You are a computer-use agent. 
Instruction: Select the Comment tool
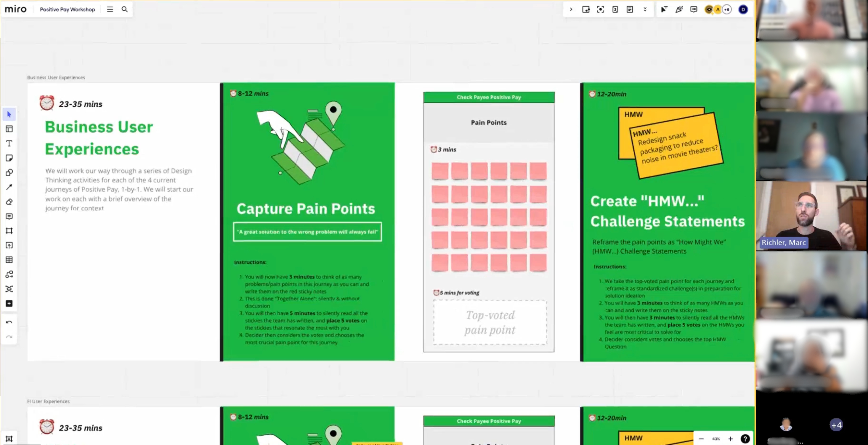[9, 216]
